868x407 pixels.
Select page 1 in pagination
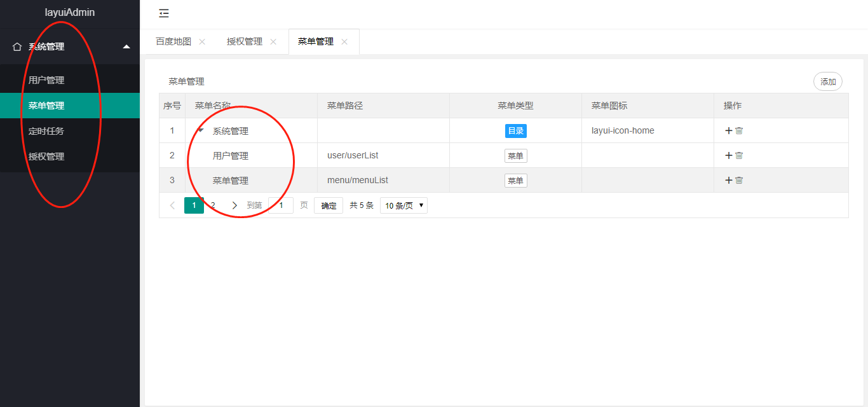pos(194,205)
